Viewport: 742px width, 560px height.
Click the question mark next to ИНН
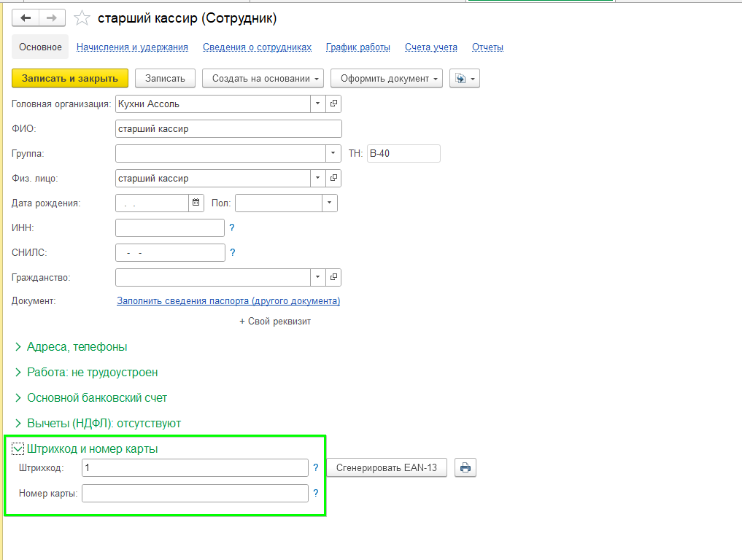(232, 228)
